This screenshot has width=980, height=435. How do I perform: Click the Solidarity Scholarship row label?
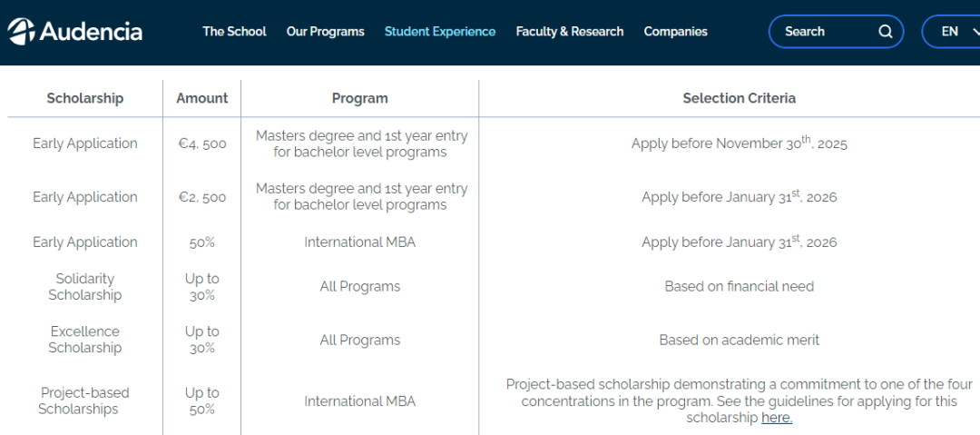coord(85,287)
